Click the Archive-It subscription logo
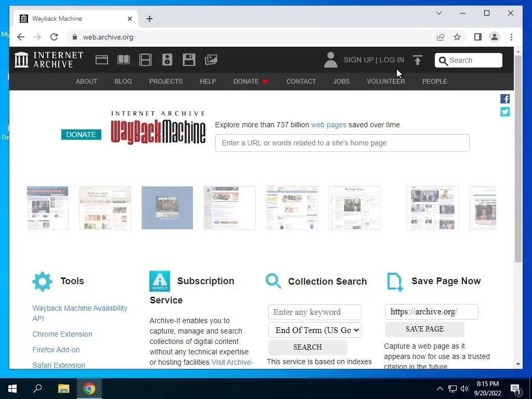The image size is (532, 399). pyautogui.click(x=159, y=281)
